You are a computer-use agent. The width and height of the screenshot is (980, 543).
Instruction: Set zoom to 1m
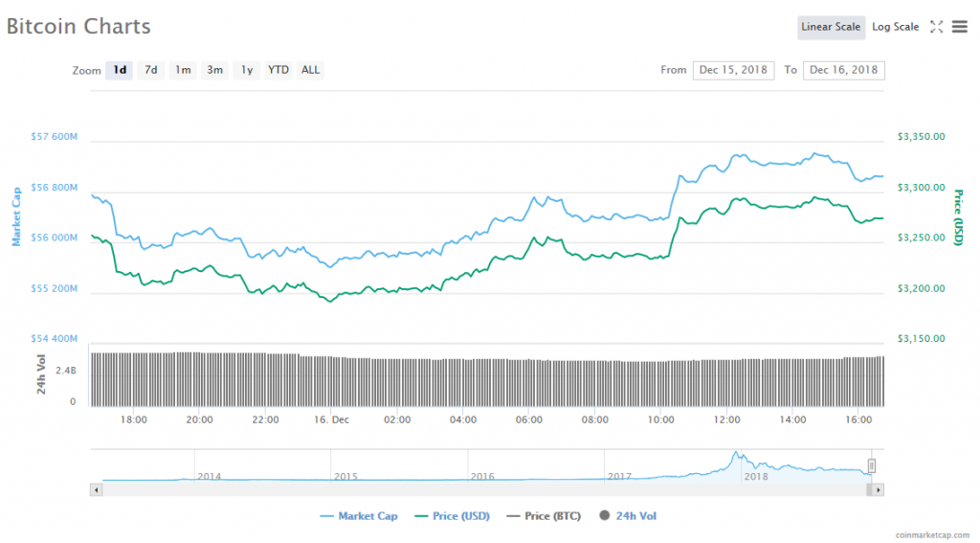[183, 70]
